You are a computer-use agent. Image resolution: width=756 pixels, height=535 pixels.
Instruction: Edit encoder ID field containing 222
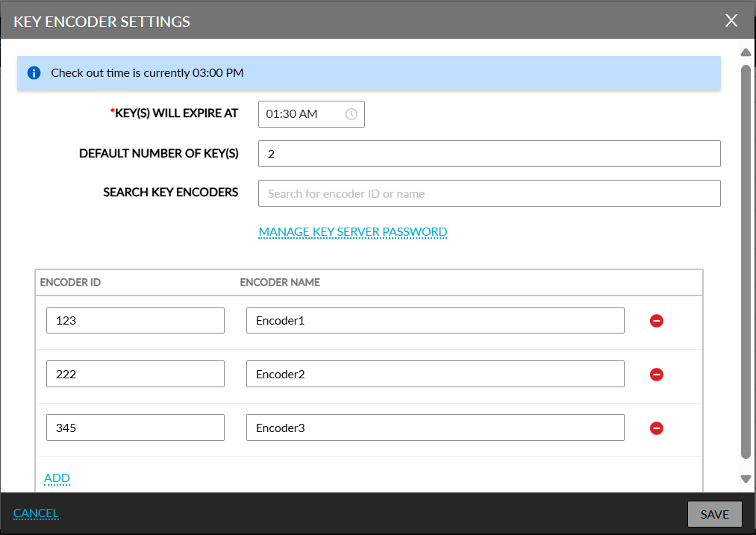[x=135, y=374]
